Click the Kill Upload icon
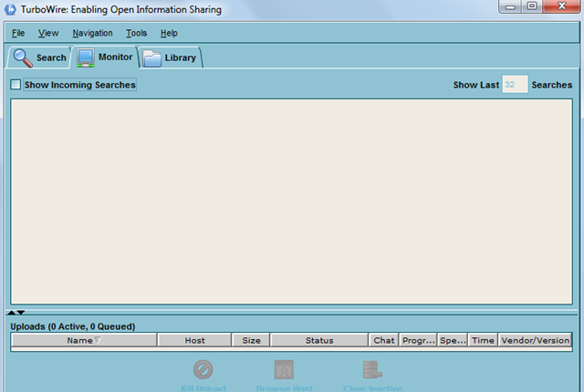 [x=203, y=369]
